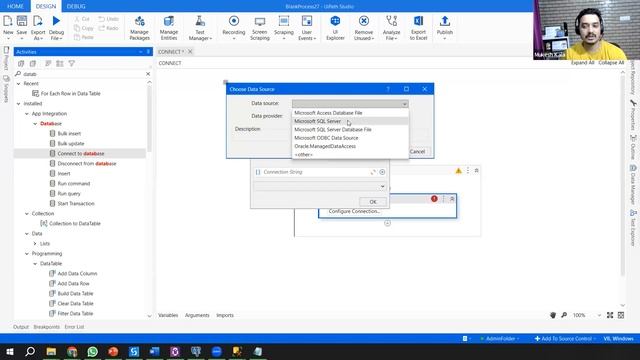The image size is (640, 360).
Task: Switch to DESIGN tab
Action: tap(46, 6)
